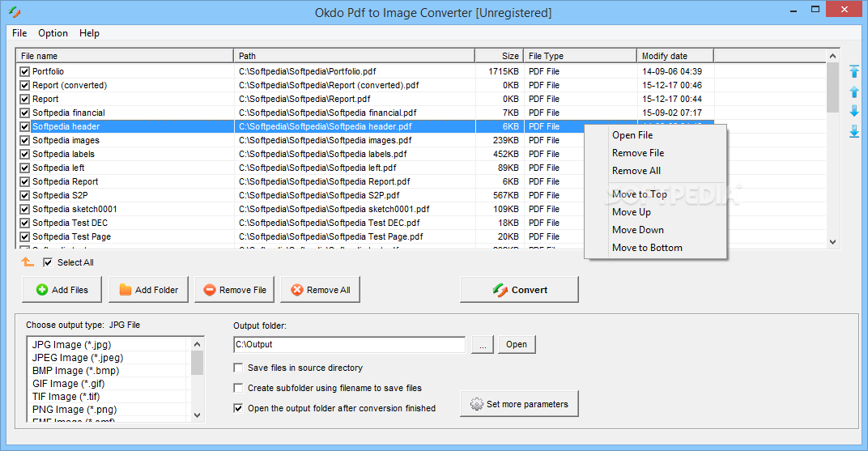Select BMP Image (*.bmp) output type
The image size is (868, 451).
pos(109,371)
